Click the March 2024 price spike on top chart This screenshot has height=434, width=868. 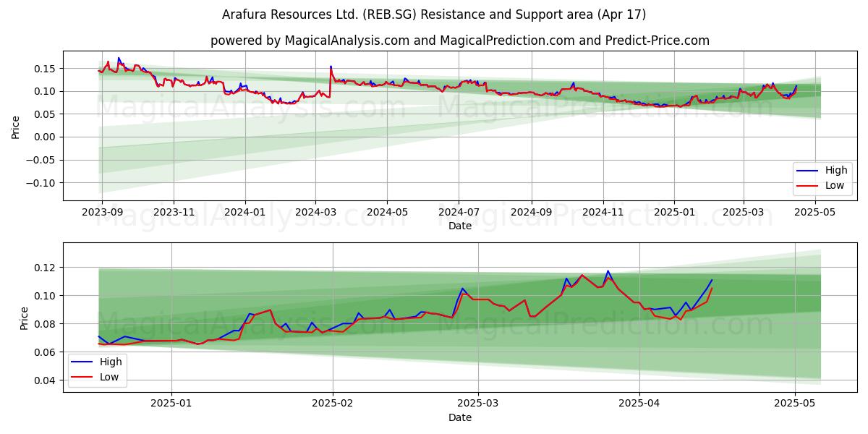(x=331, y=67)
